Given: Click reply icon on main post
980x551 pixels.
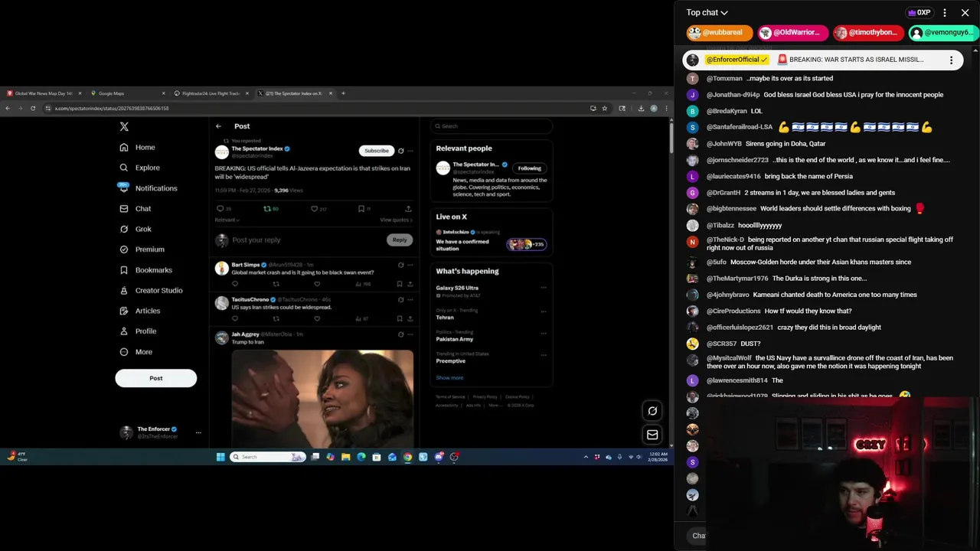Looking at the screenshot, I should click(220, 208).
